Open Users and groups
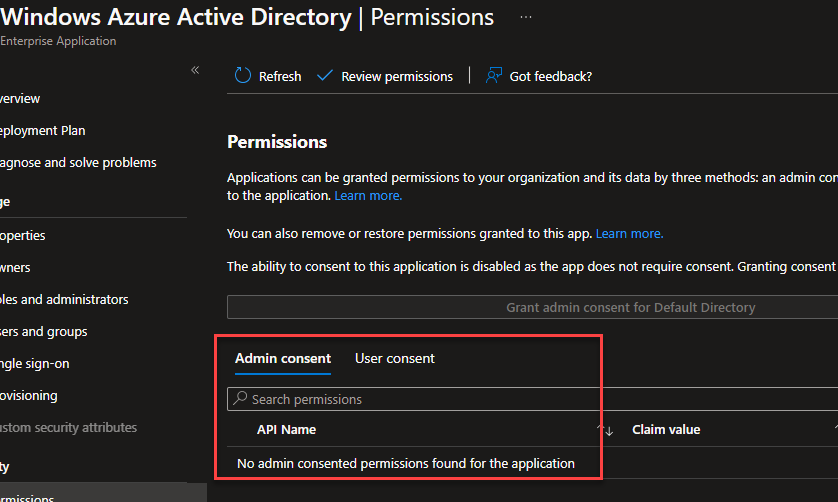838x502 pixels. [43, 331]
